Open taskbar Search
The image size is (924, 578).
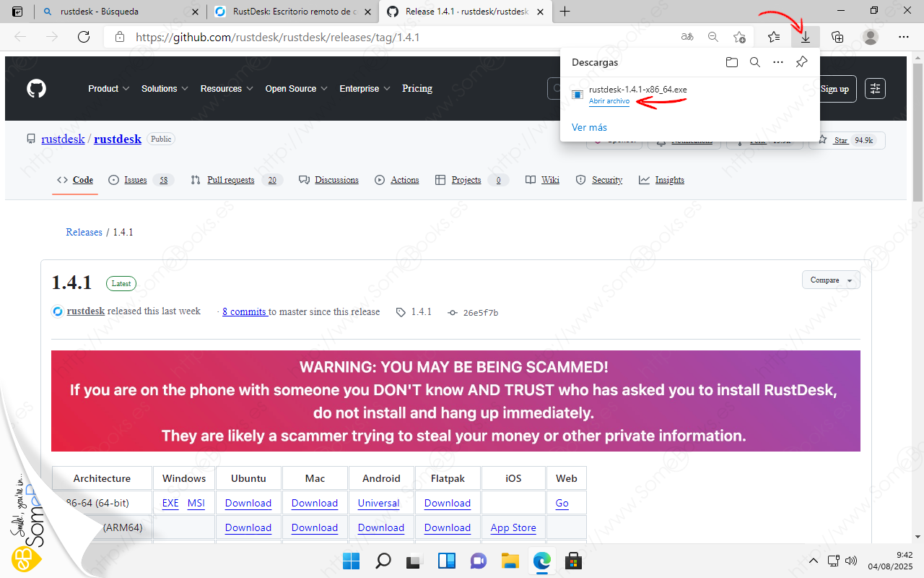click(383, 561)
